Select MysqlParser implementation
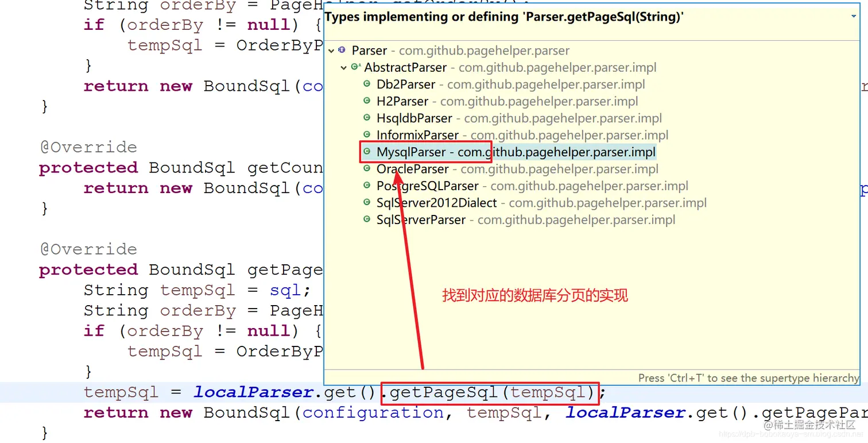The width and height of the screenshot is (868, 443). pyautogui.click(x=516, y=152)
